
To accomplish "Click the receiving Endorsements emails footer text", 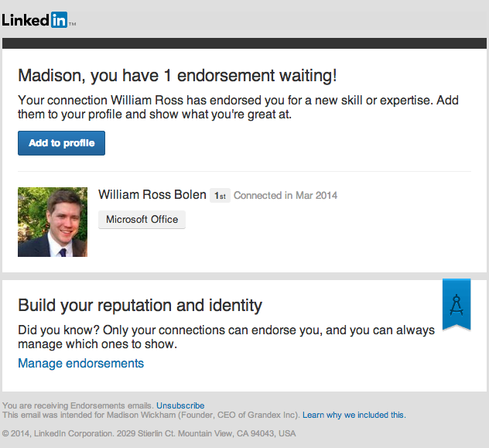I will pos(78,405).
